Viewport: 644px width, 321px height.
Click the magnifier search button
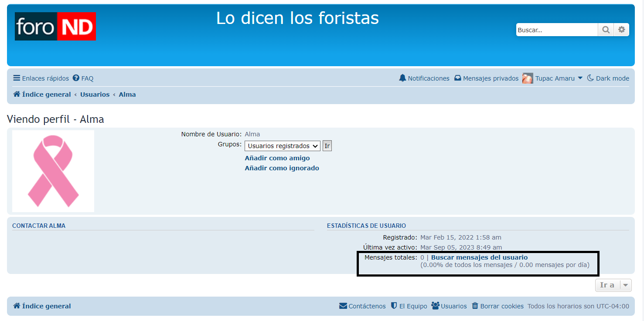click(606, 30)
